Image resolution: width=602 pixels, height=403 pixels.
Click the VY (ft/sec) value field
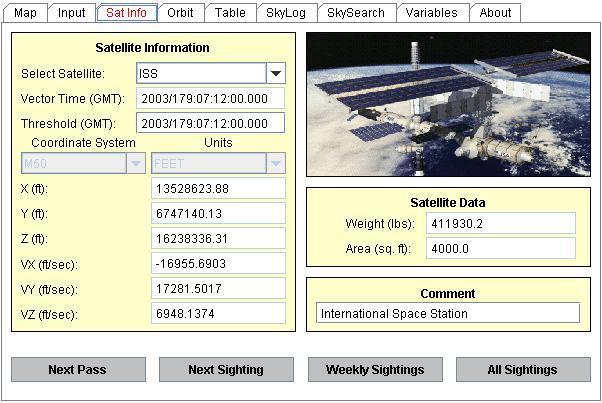point(218,288)
